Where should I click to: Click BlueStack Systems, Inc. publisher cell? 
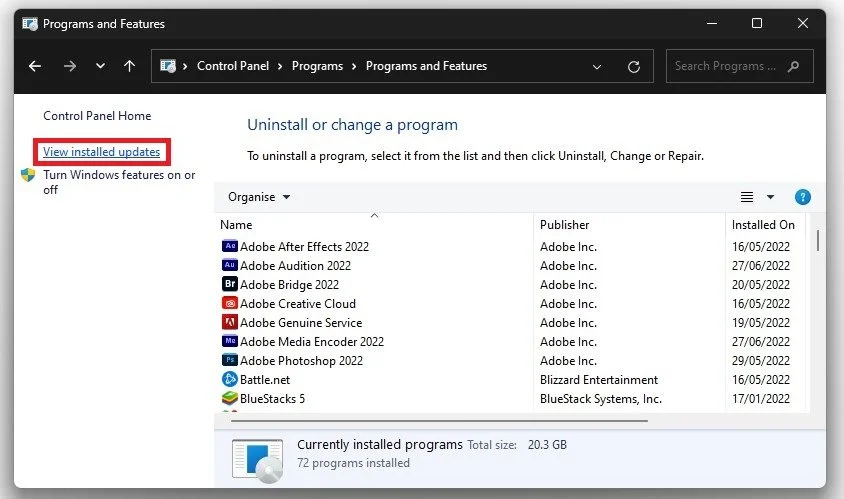[601, 399]
